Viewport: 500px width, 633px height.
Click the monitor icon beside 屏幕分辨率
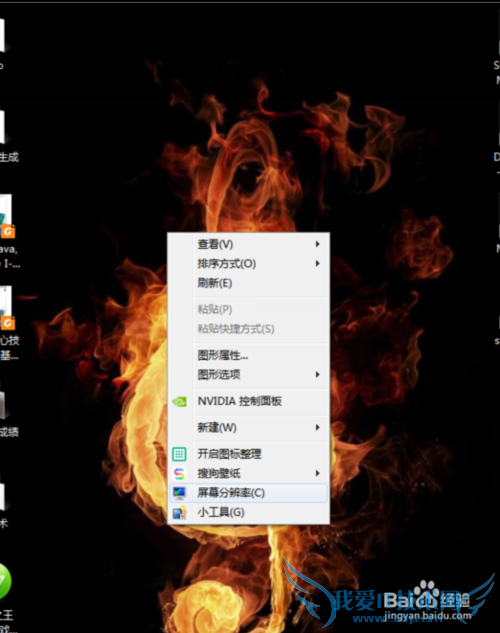point(179,493)
